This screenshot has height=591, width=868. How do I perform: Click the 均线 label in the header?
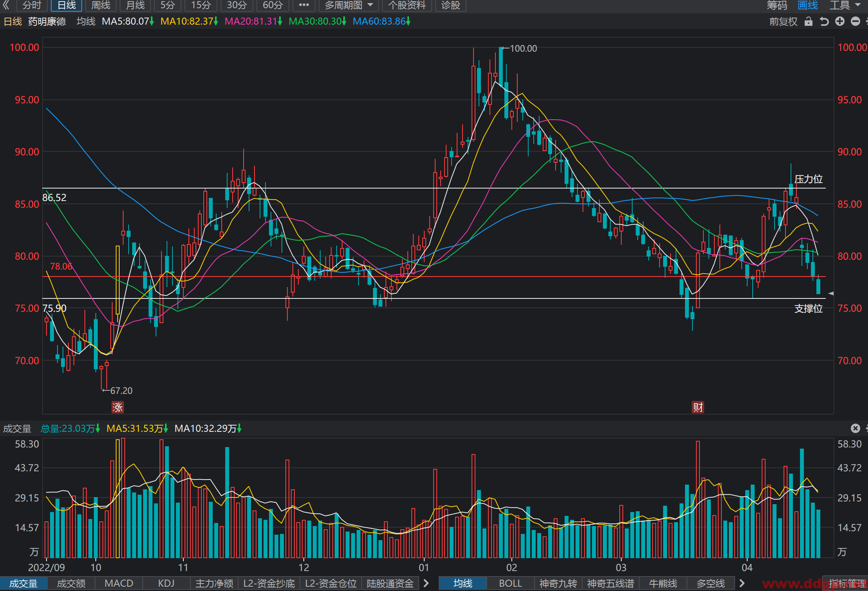pos(86,22)
